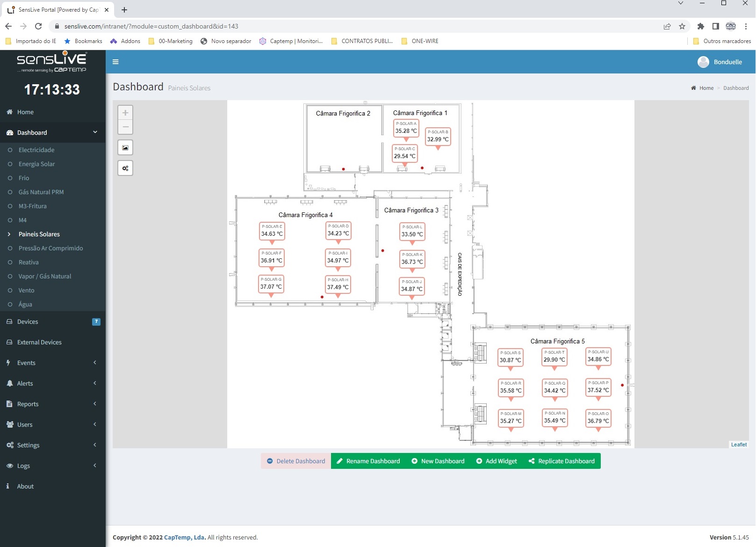The height and width of the screenshot is (547, 756).
Task: Click the P-SOLAR-A temperature sensor marker
Action: [x=406, y=128]
